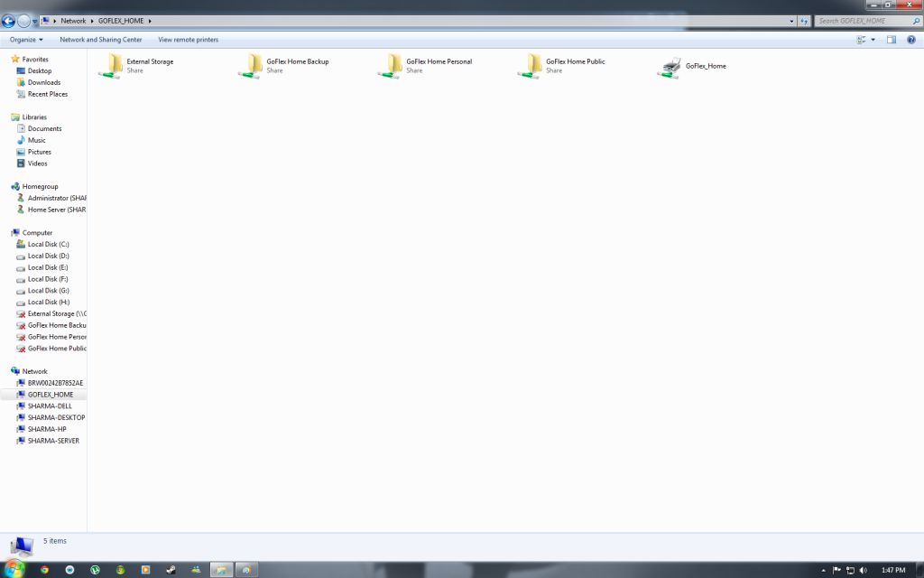Click the Network segment in address bar
Image resolution: width=924 pixels, height=578 pixels.
point(73,21)
